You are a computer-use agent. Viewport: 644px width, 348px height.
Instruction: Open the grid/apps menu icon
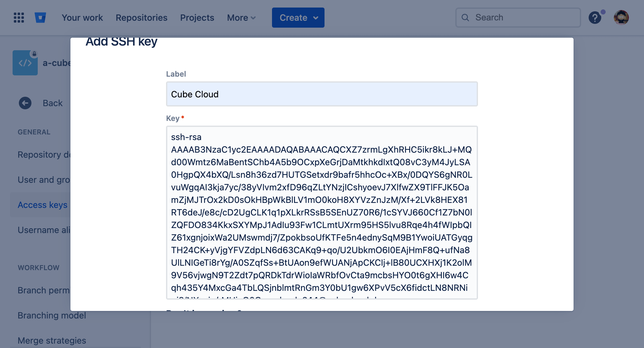tap(19, 17)
